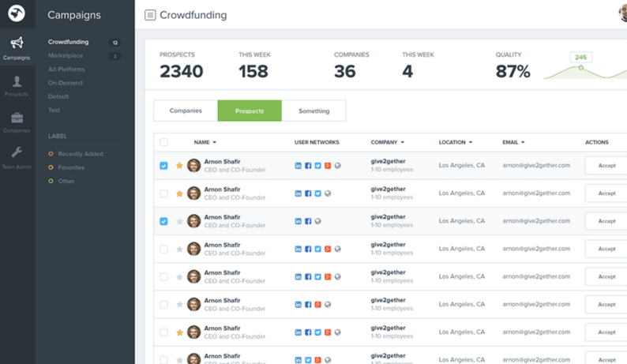This screenshot has height=364, width=627.
Task: Click the 245 point on quality chart
Action: tap(581, 68)
